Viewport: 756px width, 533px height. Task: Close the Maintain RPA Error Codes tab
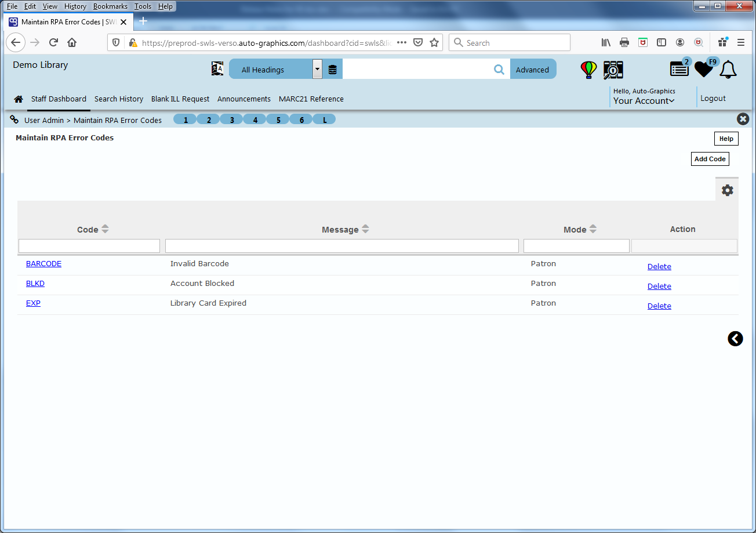pos(123,22)
